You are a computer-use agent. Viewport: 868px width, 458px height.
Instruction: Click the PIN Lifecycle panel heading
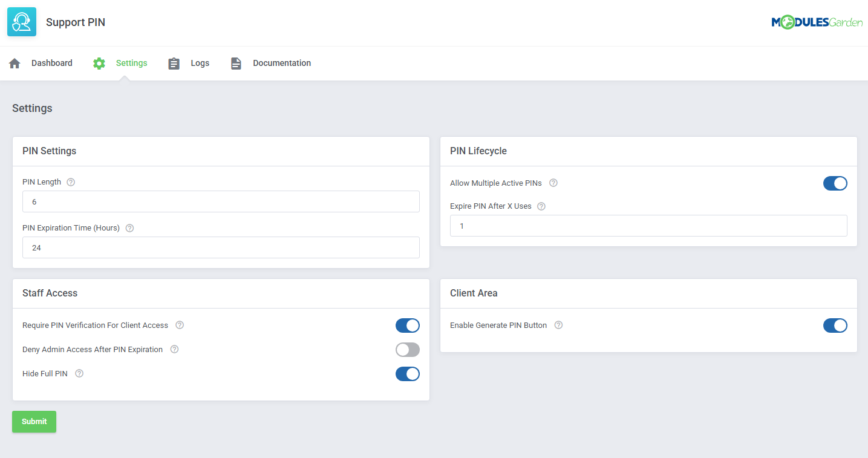(478, 151)
